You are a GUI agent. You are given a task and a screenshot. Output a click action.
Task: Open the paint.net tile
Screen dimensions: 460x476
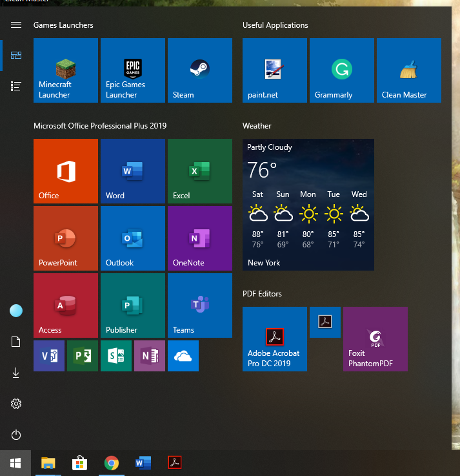(x=275, y=70)
